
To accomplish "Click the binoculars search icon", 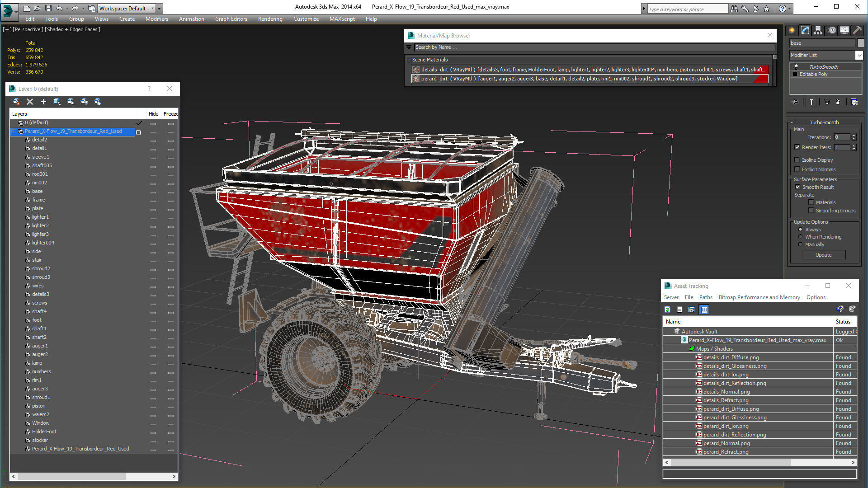I will (x=734, y=9).
